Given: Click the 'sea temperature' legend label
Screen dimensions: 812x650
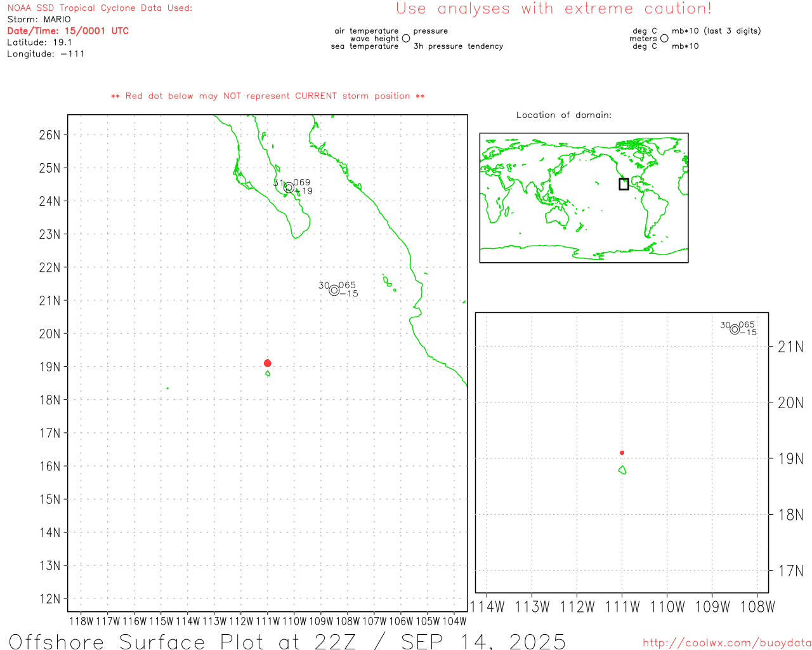Looking at the screenshot, I should coord(365,46).
